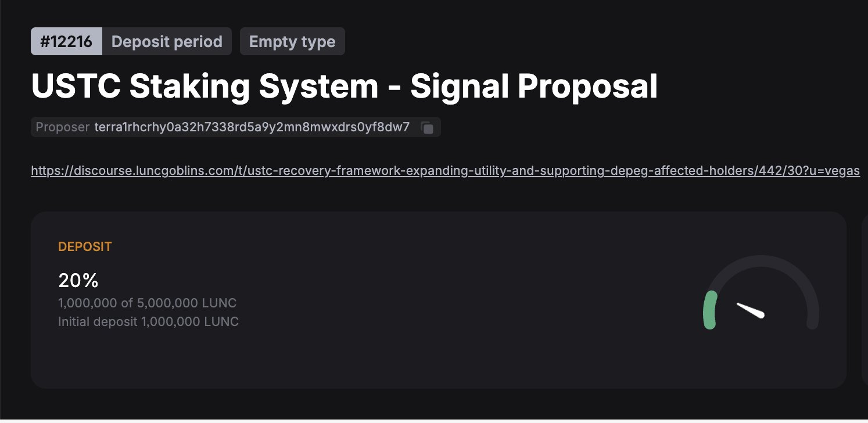Click the 20% deposit percentage
The image size is (868, 423).
(x=78, y=281)
